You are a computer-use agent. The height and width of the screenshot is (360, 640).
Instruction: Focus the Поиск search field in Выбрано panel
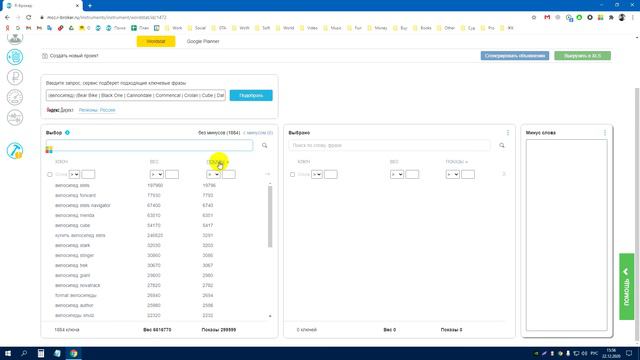[389, 145]
